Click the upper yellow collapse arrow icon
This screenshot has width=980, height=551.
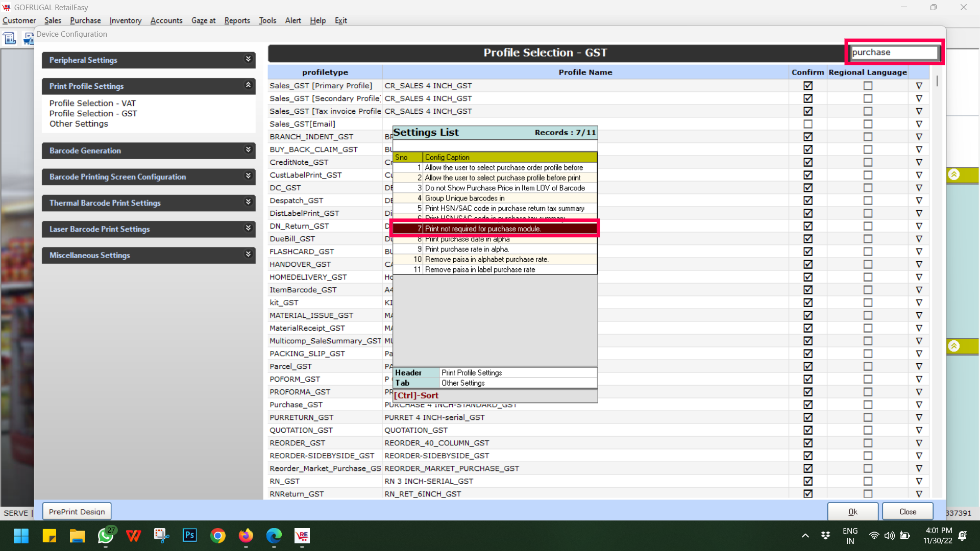953,174
